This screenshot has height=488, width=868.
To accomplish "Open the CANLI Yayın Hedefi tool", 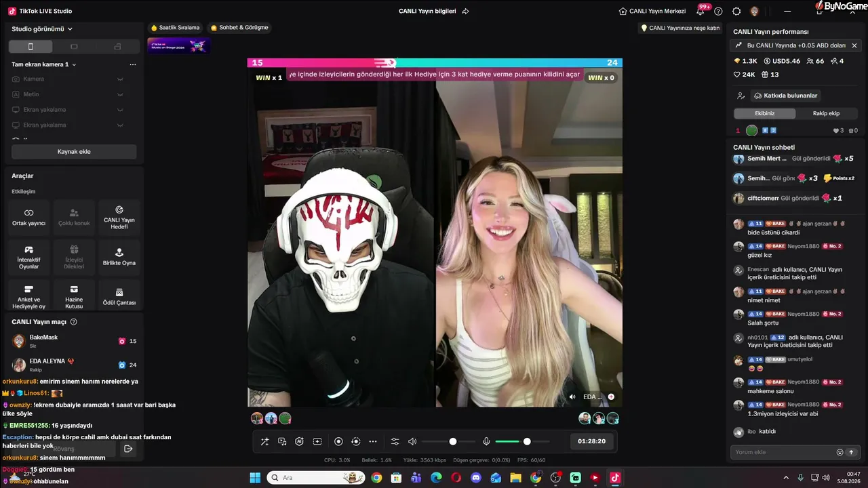I will point(119,217).
